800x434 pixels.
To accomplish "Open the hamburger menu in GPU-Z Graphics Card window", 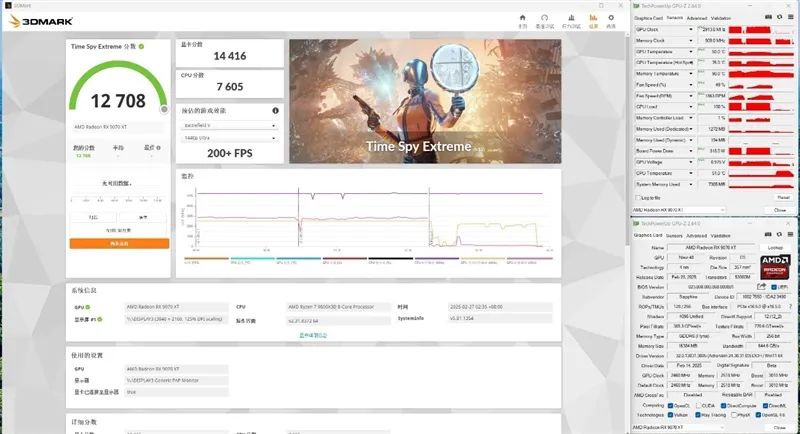I will [x=789, y=235].
